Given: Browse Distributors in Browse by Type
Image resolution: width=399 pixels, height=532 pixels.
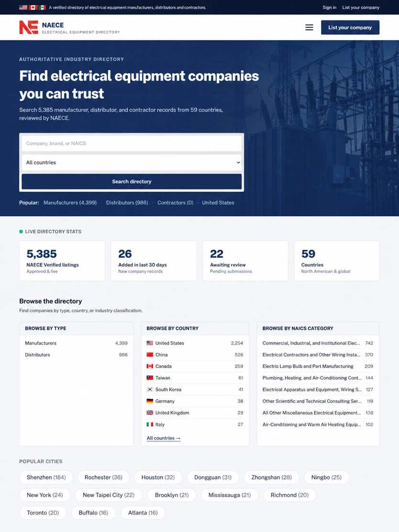Looking at the screenshot, I should click(77, 355).
